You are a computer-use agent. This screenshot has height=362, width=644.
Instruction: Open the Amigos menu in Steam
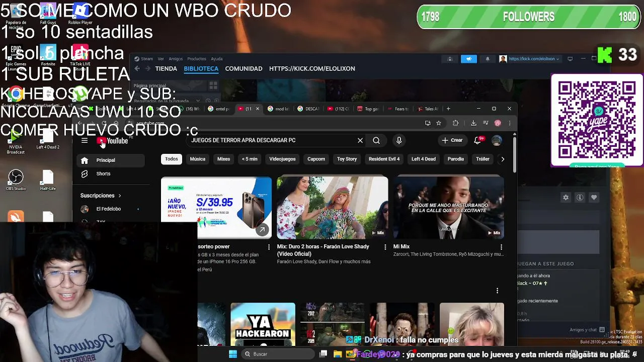coord(176,59)
